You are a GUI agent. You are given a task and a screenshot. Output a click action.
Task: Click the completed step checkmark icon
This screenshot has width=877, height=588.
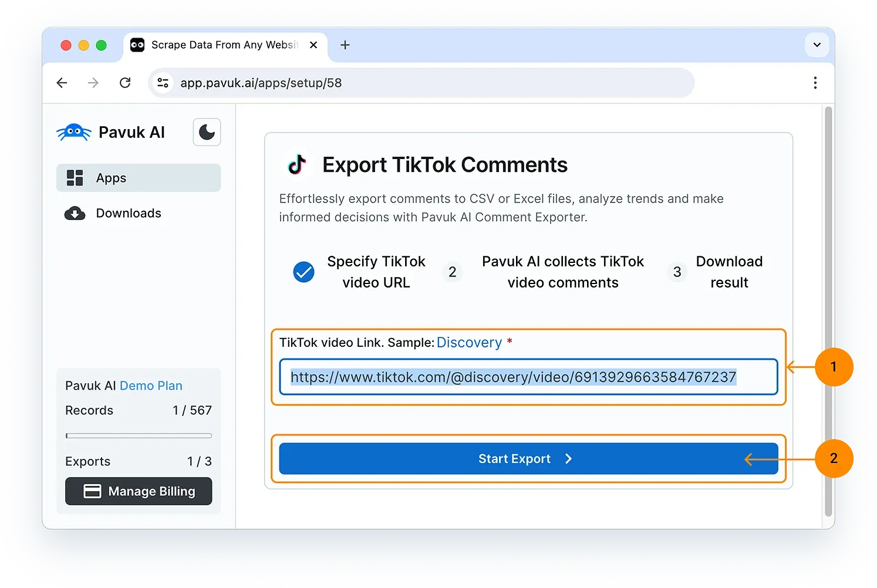[303, 272]
